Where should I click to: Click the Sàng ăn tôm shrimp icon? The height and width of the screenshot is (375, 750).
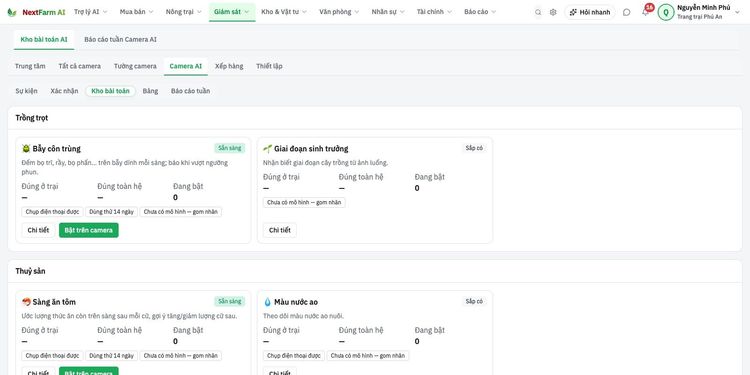[26, 302]
